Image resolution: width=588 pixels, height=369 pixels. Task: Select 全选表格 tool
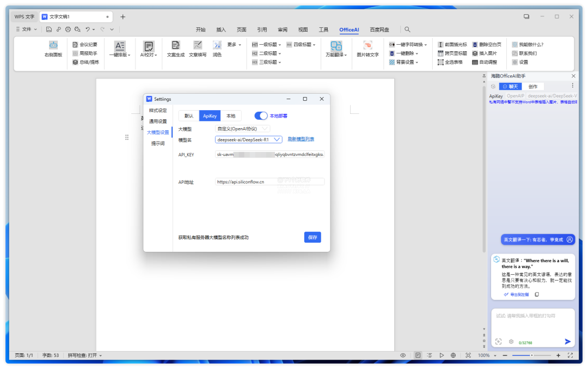[450, 62]
